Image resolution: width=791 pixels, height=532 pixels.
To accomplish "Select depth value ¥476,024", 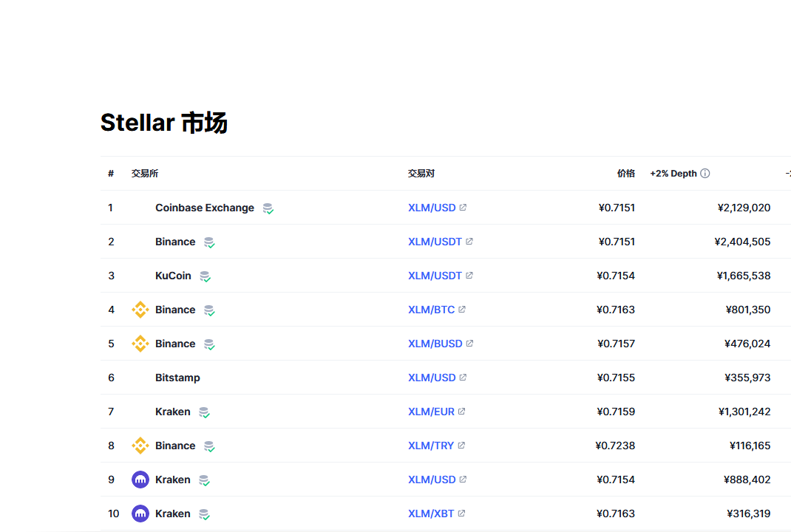I will click(747, 344).
